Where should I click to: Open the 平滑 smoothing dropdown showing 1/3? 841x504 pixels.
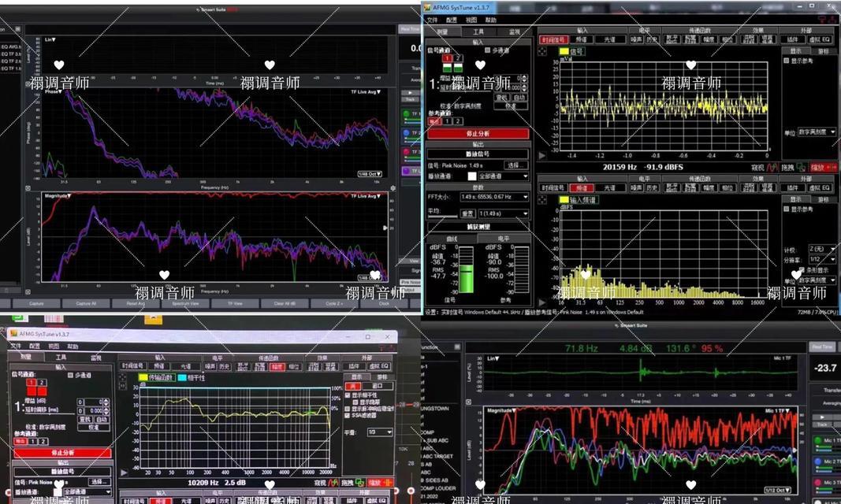[380, 432]
